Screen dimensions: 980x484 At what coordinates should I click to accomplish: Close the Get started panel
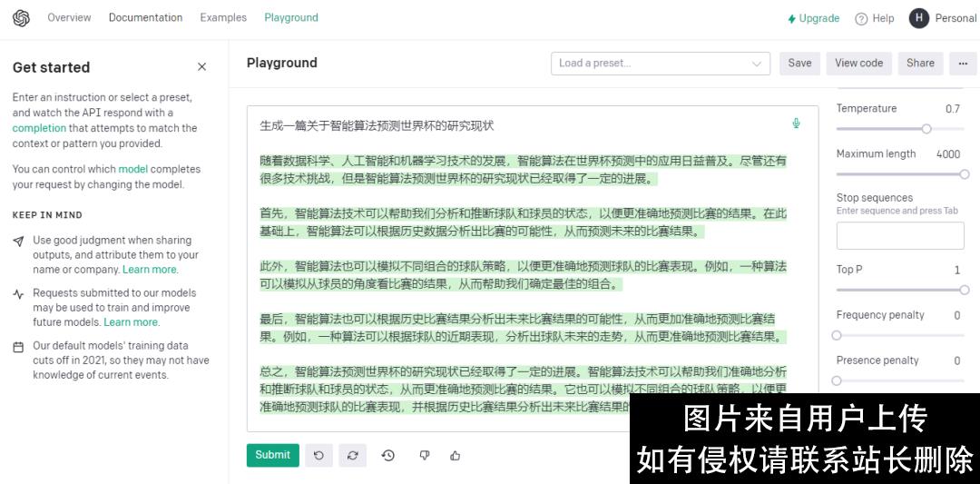click(x=201, y=67)
